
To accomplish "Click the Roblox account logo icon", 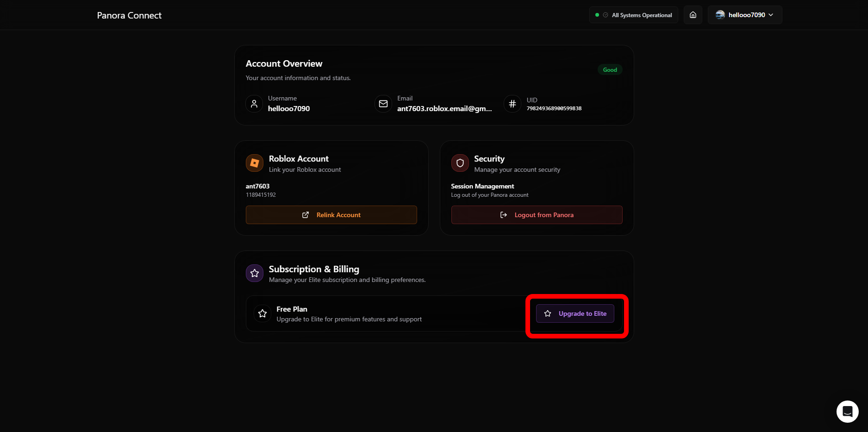I will pos(254,163).
